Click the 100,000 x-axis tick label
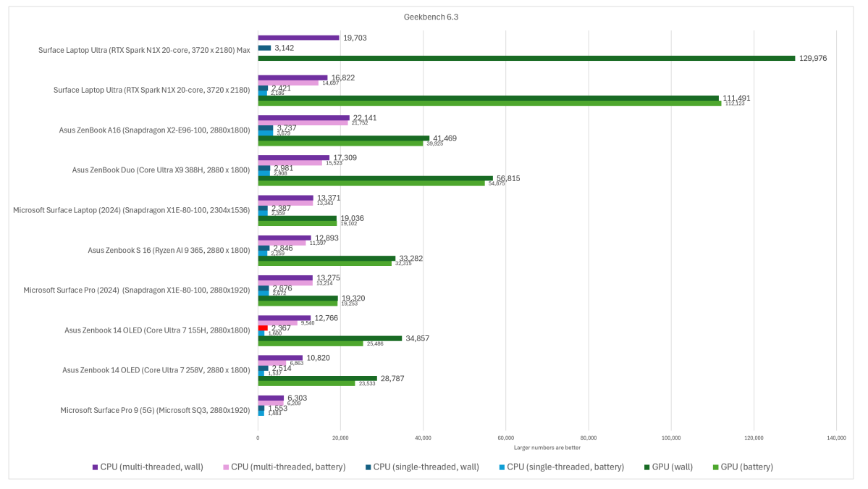Viewport: 868px width, 489px height. pyautogui.click(x=671, y=438)
